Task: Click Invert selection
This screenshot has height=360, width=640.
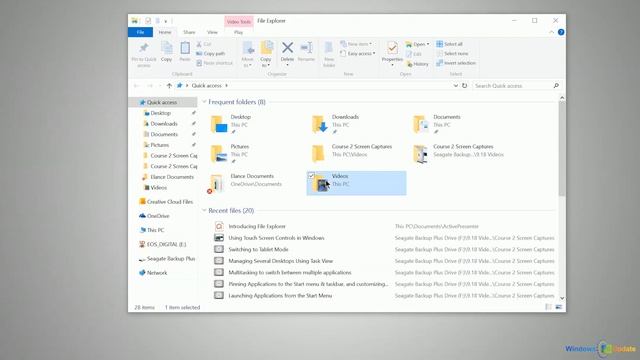Action: pyautogui.click(x=456, y=63)
